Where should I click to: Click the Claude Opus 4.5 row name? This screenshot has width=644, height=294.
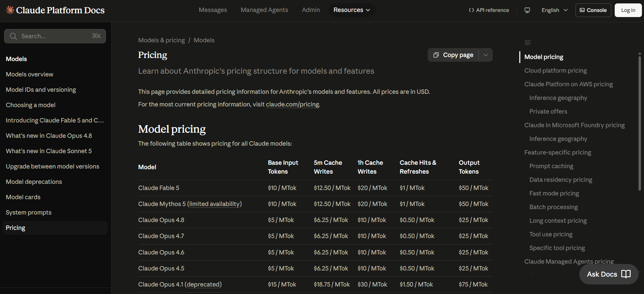(161, 268)
